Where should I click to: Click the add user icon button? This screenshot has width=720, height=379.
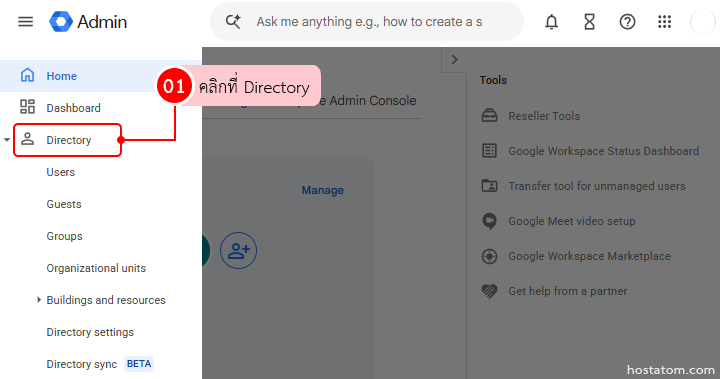pyautogui.click(x=238, y=250)
